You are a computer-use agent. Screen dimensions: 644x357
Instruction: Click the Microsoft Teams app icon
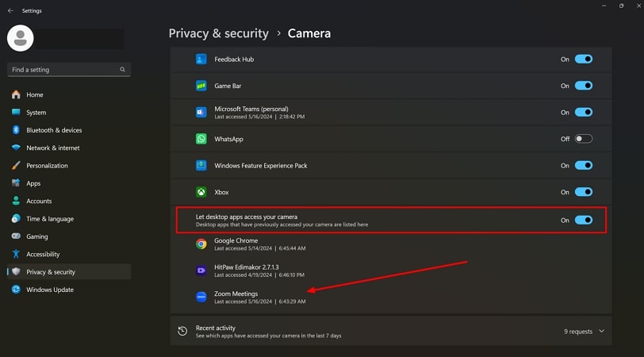(201, 113)
